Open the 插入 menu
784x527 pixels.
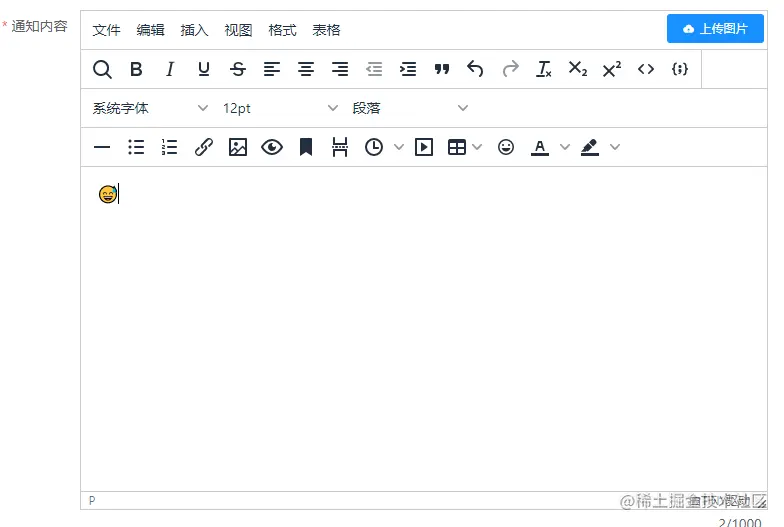coord(194,30)
